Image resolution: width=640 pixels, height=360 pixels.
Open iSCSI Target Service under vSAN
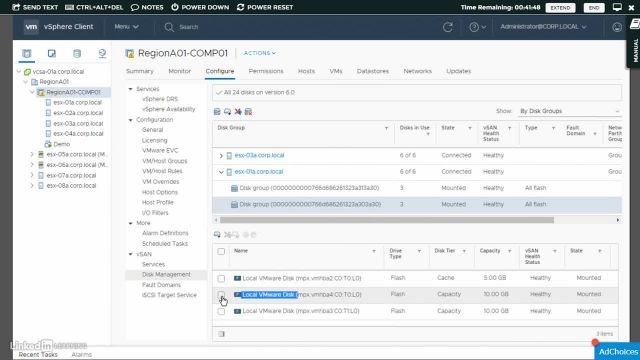tap(169, 295)
